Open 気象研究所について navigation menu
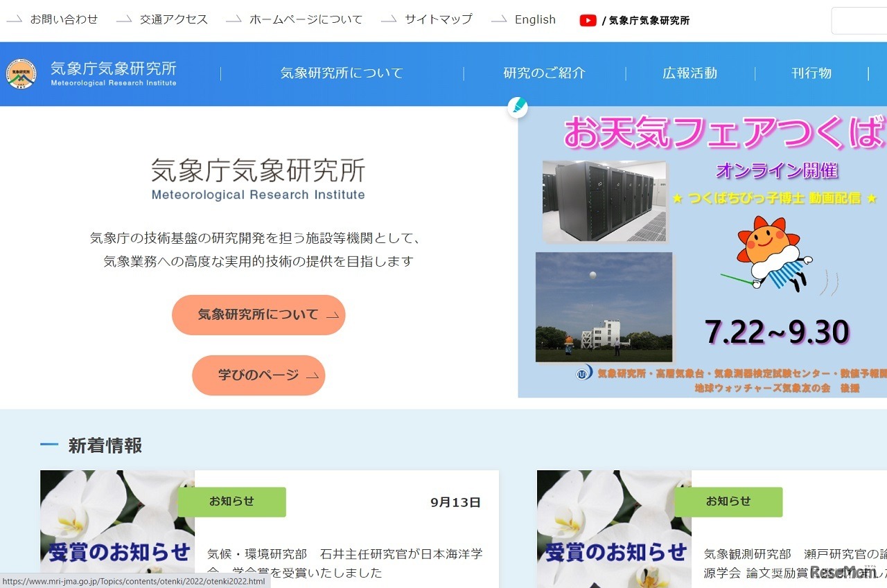887x588 pixels. (342, 73)
